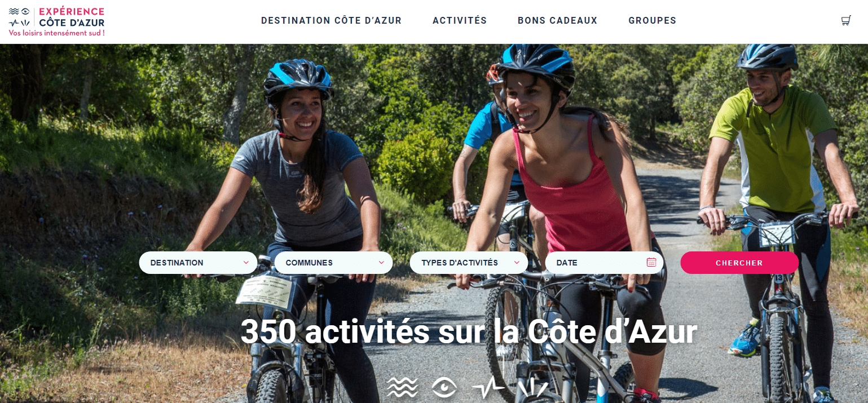The height and width of the screenshot is (403, 868).
Task: Open the Destination Côte d'Azur menu
Action: pos(331,21)
